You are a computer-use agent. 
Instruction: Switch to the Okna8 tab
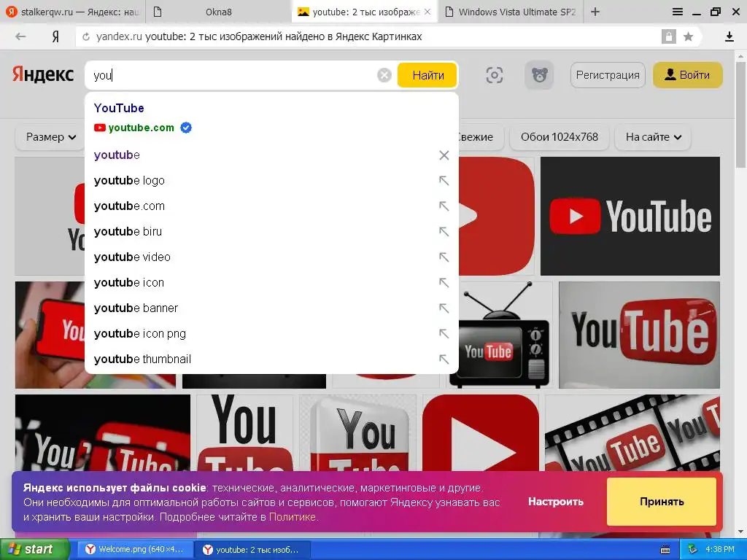pyautogui.click(x=219, y=12)
